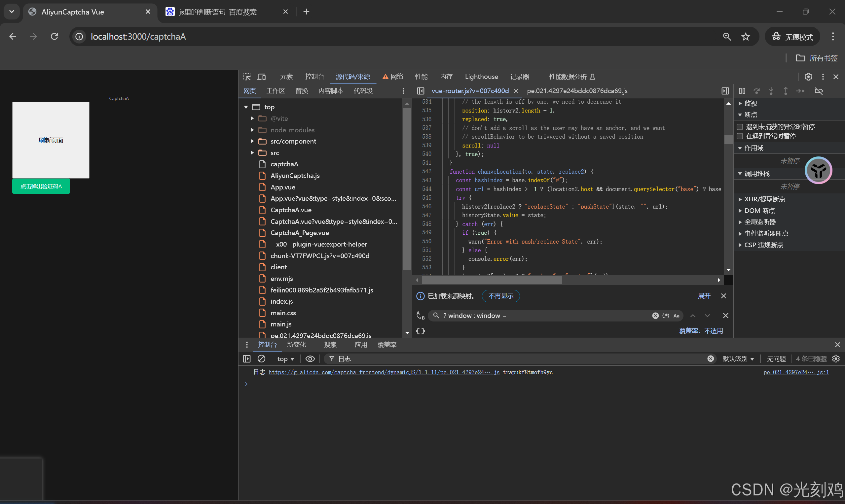The height and width of the screenshot is (504, 845).
Task: Toggle the device toolbar icon
Action: coord(261,77)
